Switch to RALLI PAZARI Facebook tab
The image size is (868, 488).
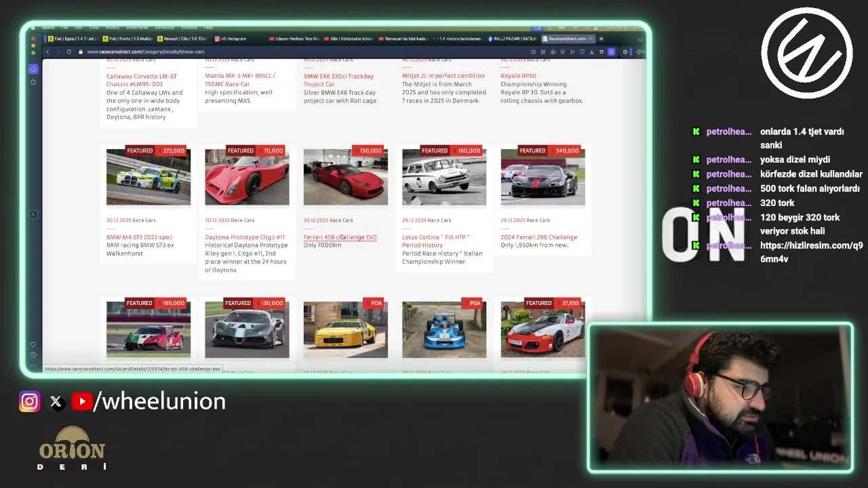[x=513, y=39]
